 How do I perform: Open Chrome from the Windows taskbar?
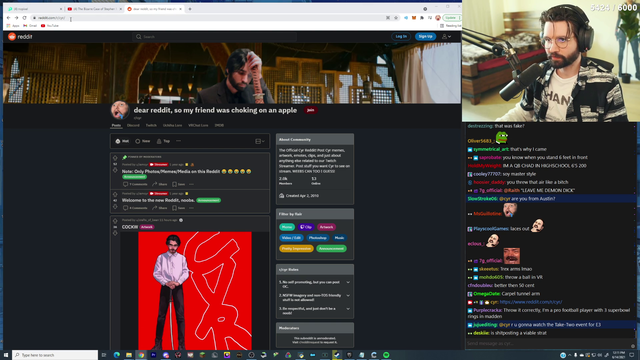(x=141, y=355)
